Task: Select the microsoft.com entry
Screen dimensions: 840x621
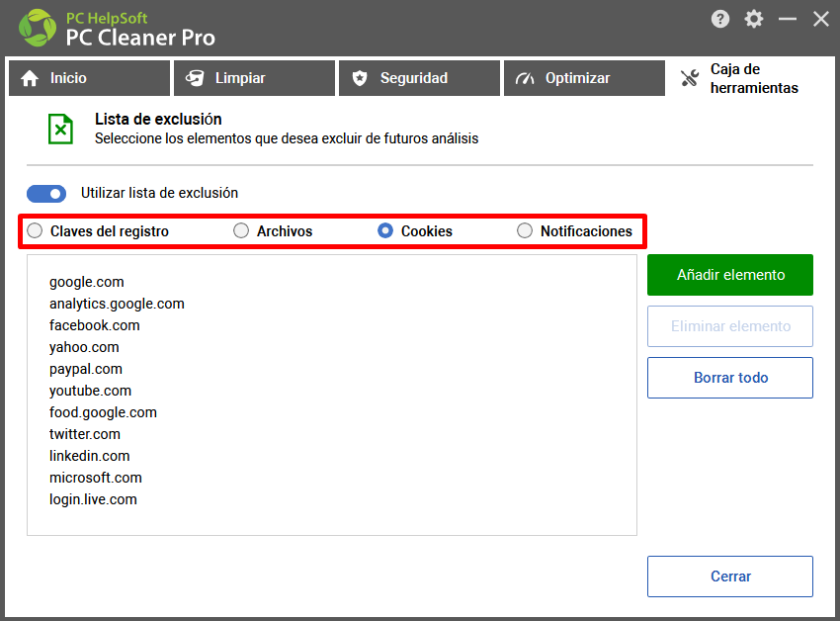Action: pos(96,478)
